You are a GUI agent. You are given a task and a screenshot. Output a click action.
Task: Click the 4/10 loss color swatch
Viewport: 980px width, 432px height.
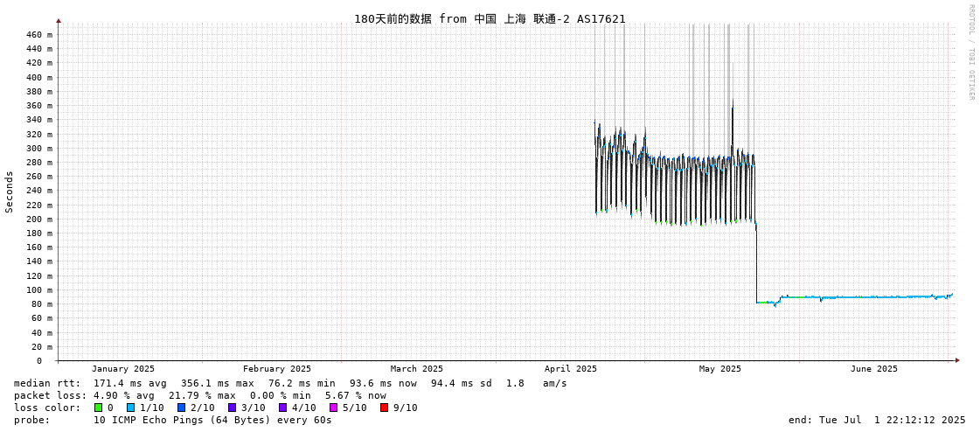pos(282,408)
